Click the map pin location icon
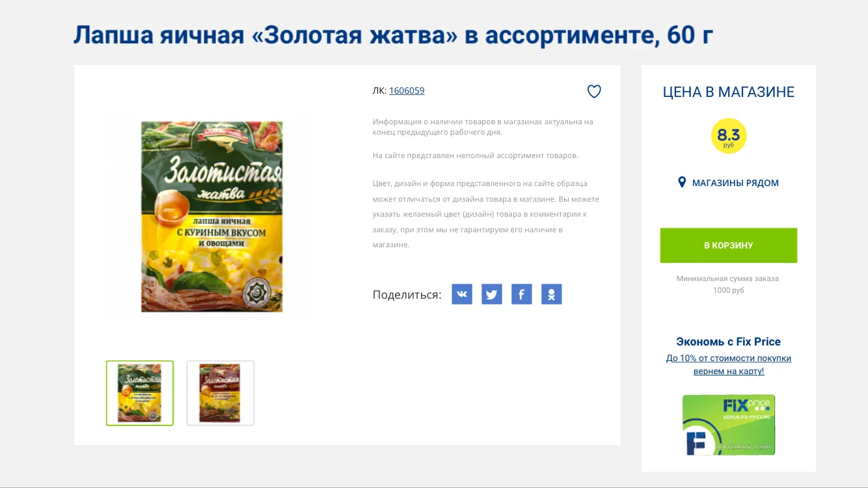 [x=682, y=182]
